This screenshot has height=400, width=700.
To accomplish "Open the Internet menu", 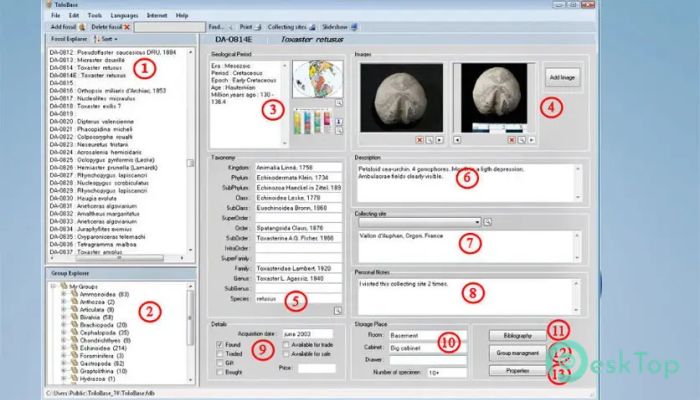I will pyautogui.click(x=157, y=15).
